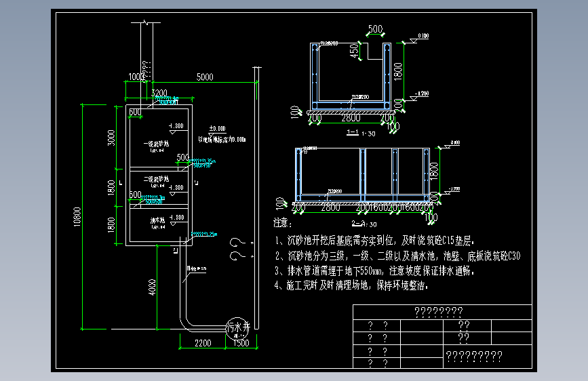Image resolution: width=588 pixels, height=381 pixels.
Task: Click the 2800 dimension under section 2-2
Action: click(330, 207)
